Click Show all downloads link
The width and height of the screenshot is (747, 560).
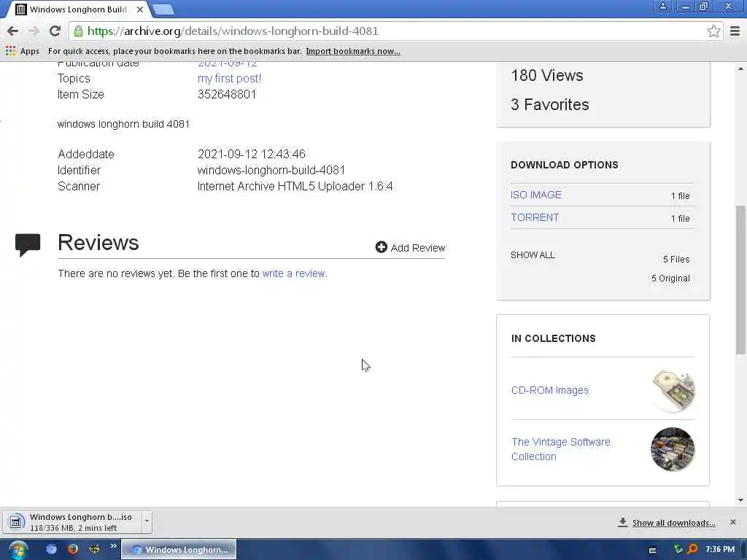click(x=673, y=523)
